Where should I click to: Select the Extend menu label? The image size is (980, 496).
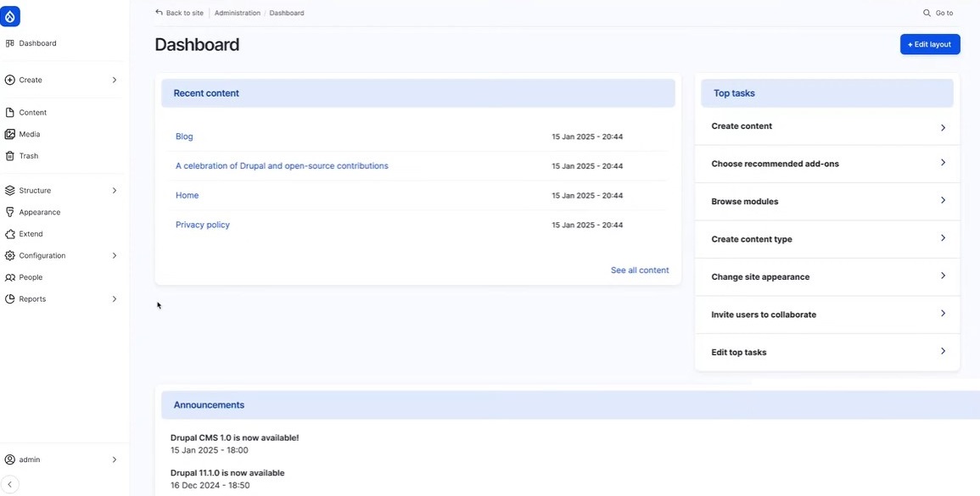31,234
